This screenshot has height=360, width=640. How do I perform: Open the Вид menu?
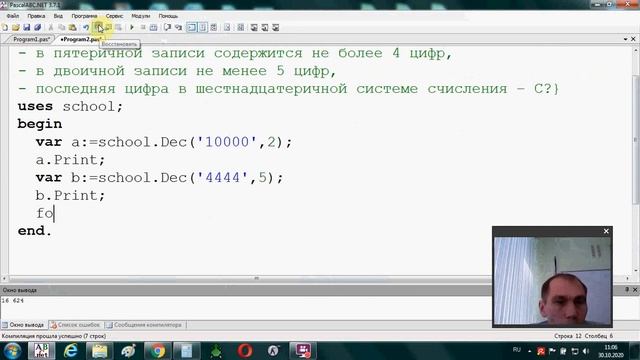(58, 16)
